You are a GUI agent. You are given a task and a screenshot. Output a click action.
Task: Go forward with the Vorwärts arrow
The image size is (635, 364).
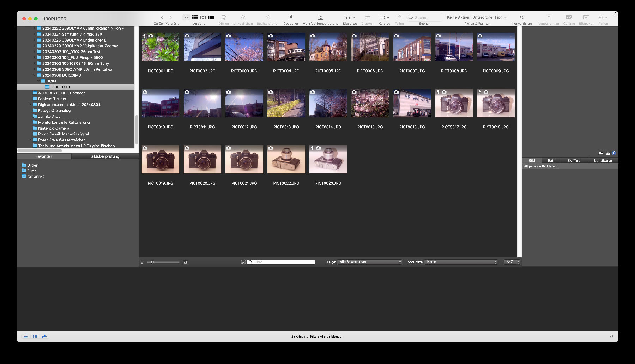pos(171,17)
